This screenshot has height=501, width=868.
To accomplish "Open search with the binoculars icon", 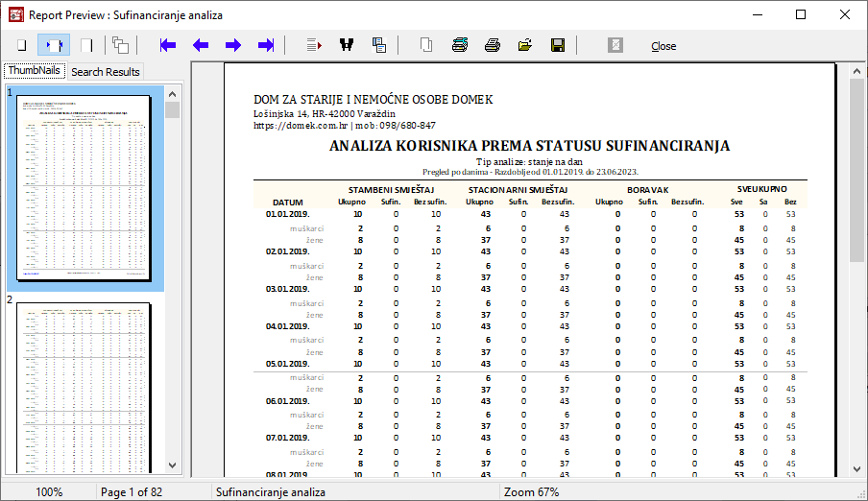I will [347, 45].
